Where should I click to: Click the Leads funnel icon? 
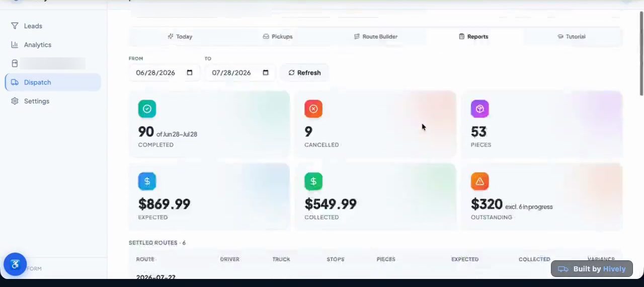[x=15, y=26]
